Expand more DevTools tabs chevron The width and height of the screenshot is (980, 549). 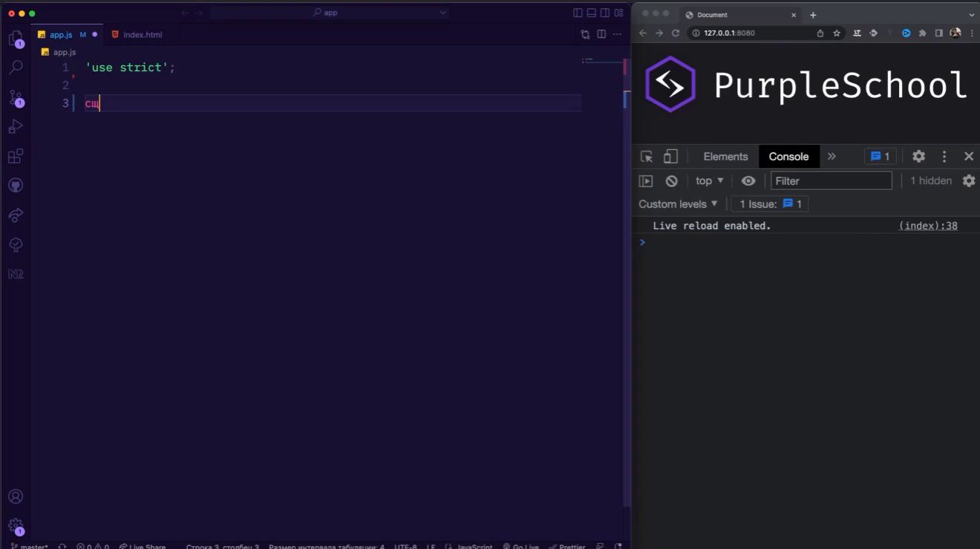point(832,157)
